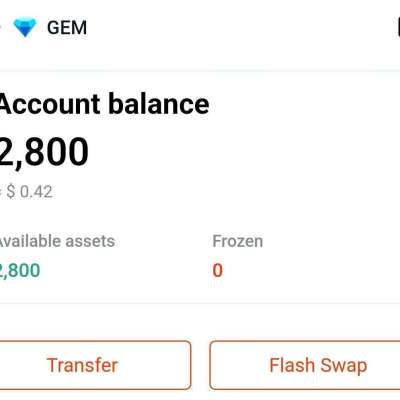Select the GEM token name label
The image size is (400, 400).
(x=67, y=28)
